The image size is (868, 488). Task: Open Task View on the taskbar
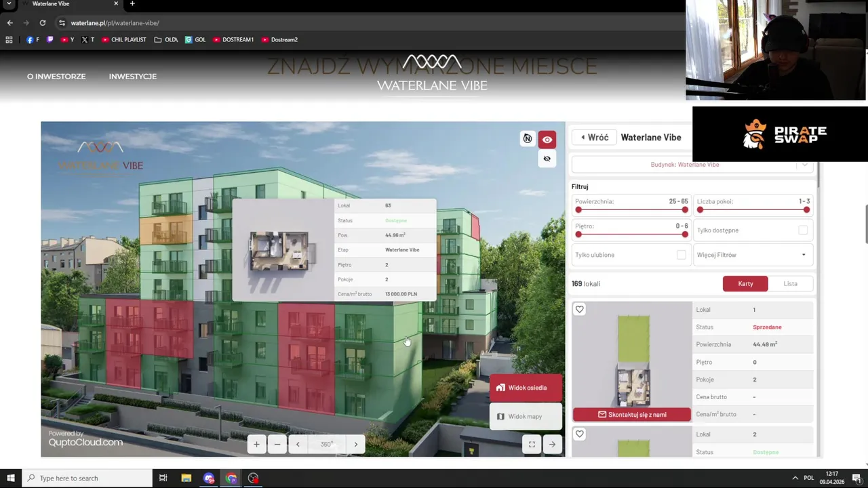[x=163, y=479]
